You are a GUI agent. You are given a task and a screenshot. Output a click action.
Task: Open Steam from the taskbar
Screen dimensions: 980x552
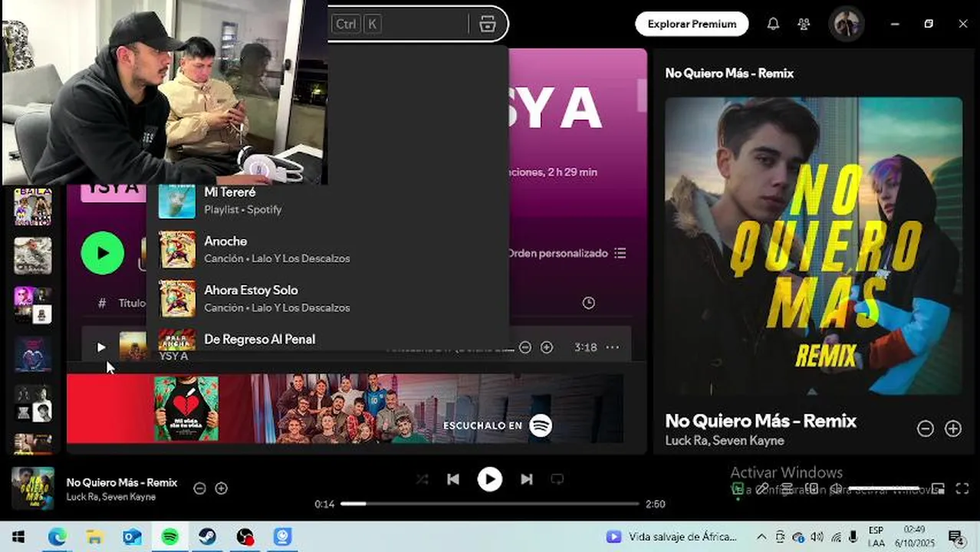coord(207,537)
